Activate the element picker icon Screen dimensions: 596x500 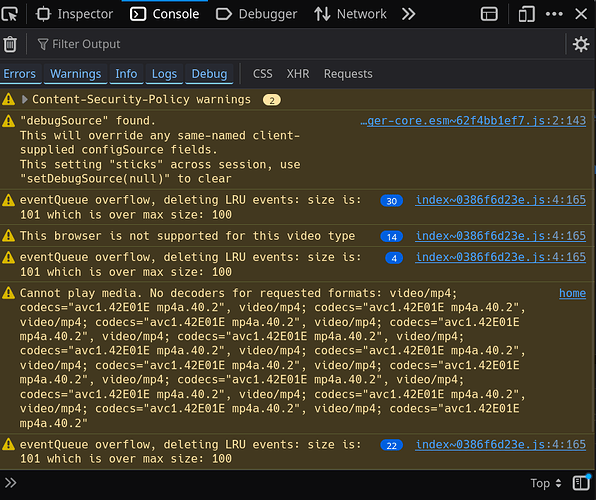[10, 14]
